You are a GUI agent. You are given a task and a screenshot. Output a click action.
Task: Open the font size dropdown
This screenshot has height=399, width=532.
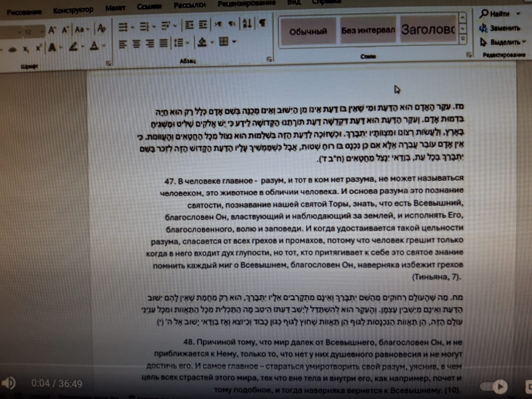(42, 32)
